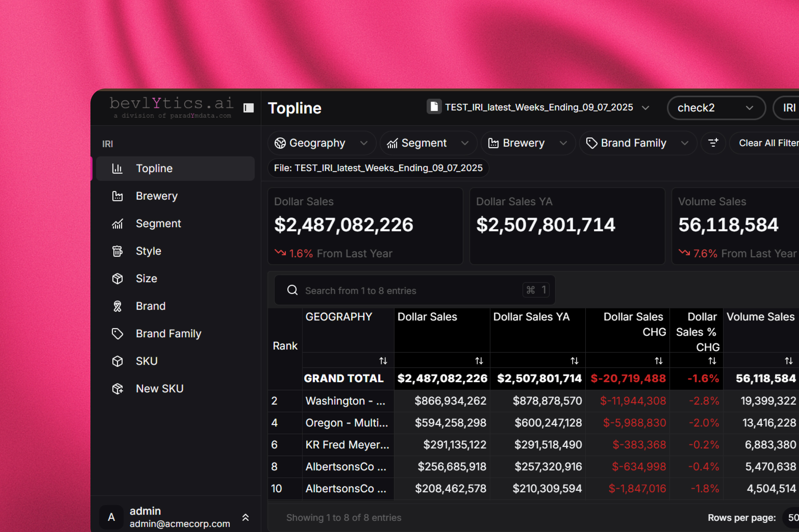Image resolution: width=799 pixels, height=532 pixels.
Task: Open the Segment analytics page
Action: coord(158,224)
